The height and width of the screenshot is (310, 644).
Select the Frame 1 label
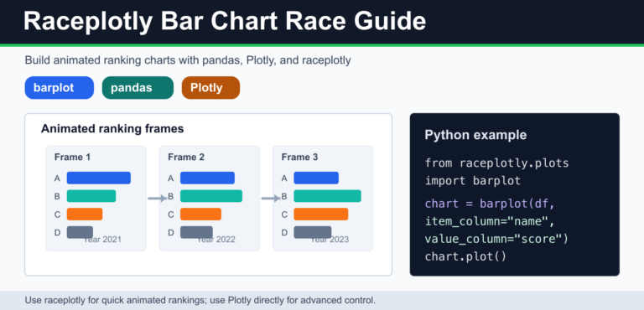click(x=72, y=157)
